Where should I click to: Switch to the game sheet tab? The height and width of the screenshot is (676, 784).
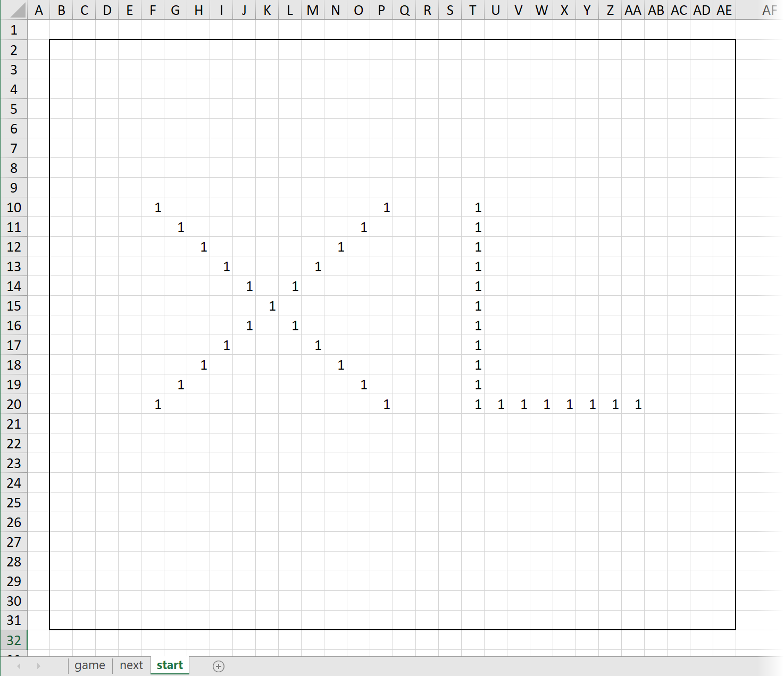point(90,665)
